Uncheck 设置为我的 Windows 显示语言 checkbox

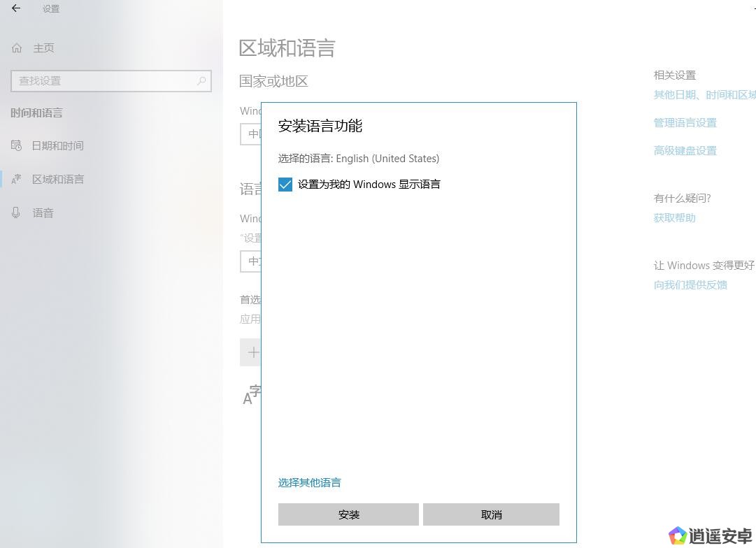click(x=285, y=185)
